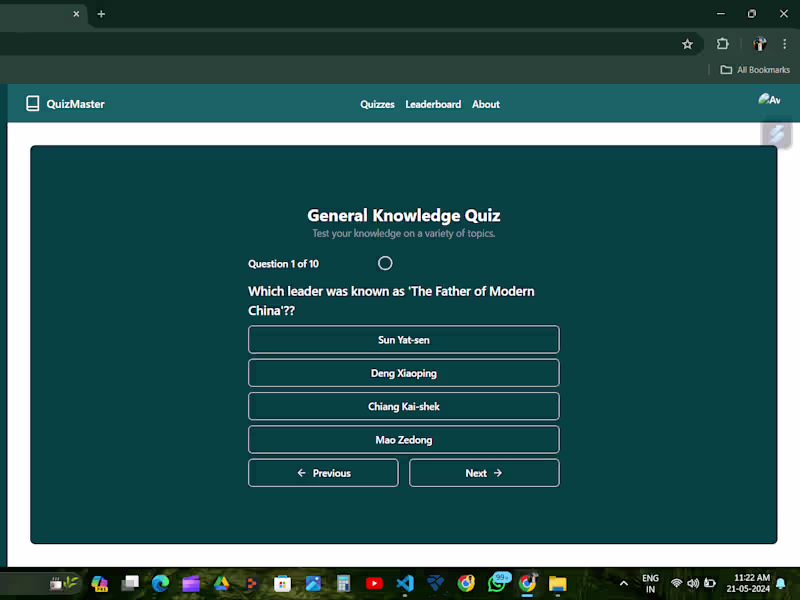Open the ENG IN language switcher
The height and width of the screenshot is (600, 800).
(650, 583)
